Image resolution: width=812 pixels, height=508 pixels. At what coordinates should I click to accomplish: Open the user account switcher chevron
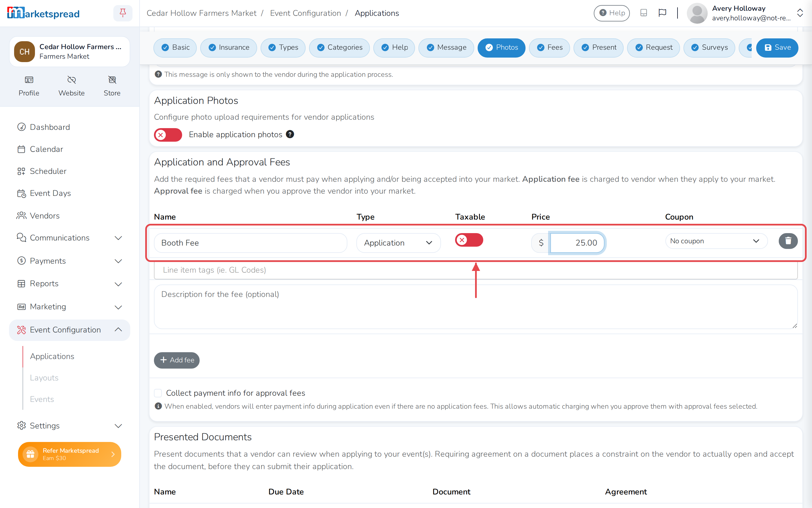tap(800, 13)
